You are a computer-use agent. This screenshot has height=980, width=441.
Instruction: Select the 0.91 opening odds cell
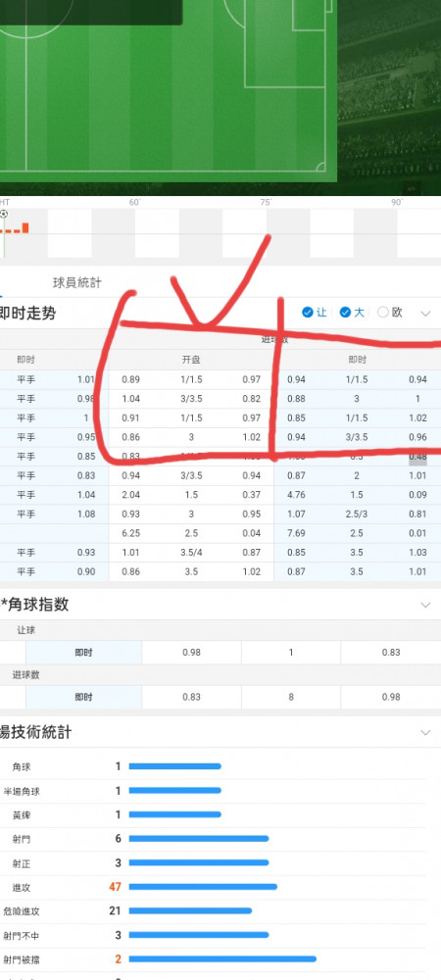click(131, 418)
